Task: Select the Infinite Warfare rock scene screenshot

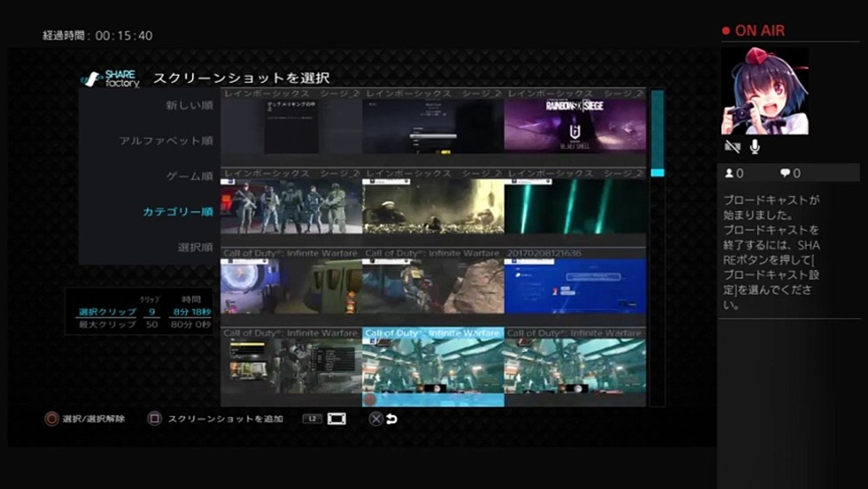Action: click(433, 286)
